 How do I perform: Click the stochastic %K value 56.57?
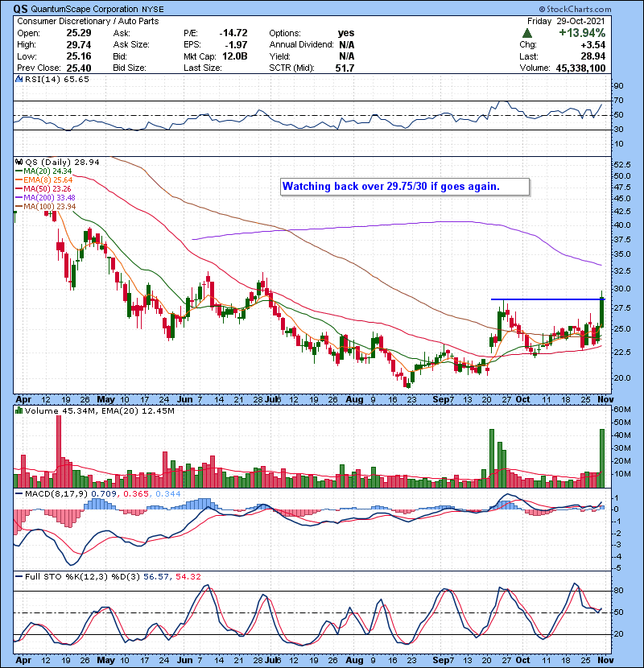tap(156, 577)
